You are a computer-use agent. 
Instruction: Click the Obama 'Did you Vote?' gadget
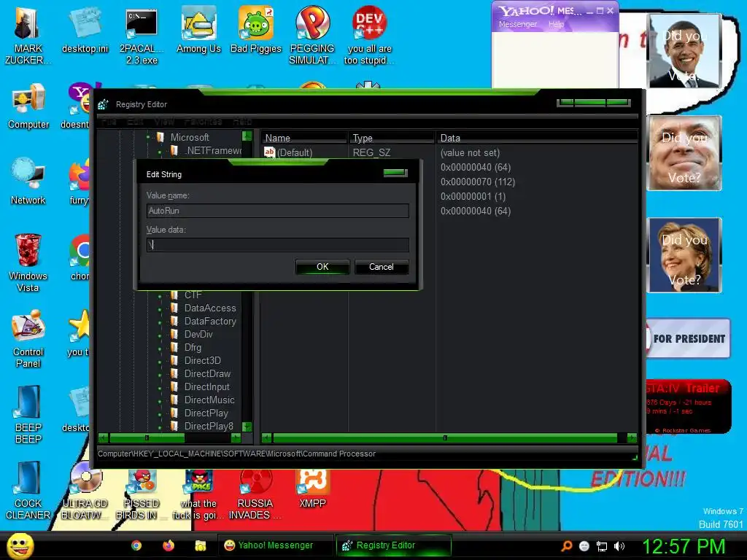684,51
